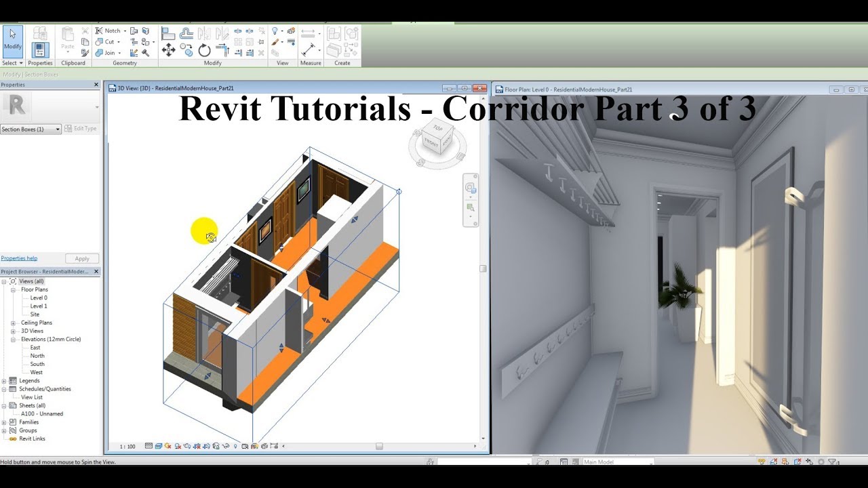
Task: Select the Modify arrow tool
Action: [x=13, y=41]
